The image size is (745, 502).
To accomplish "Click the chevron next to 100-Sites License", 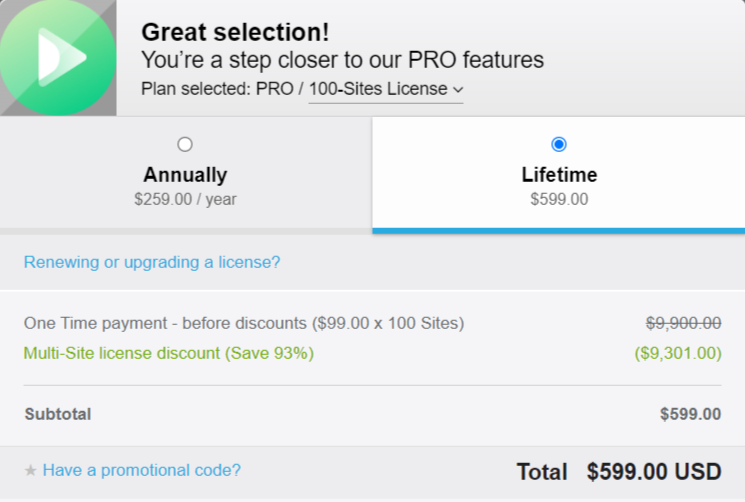I will coord(458,89).
